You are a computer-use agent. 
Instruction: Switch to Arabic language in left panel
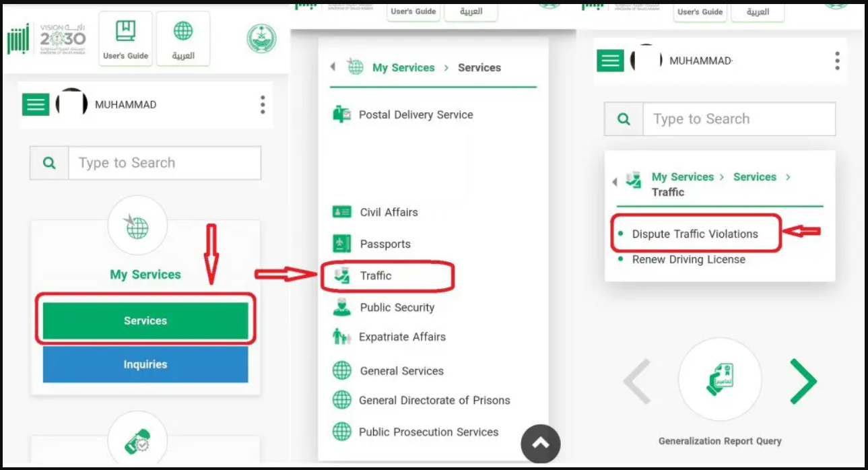click(183, 38)
